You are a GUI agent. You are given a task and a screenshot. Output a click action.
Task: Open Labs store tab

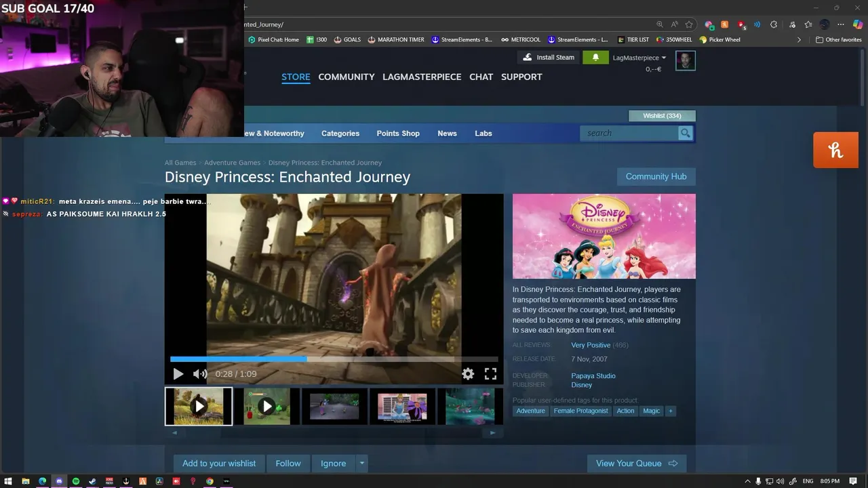[x=484, y=134]
